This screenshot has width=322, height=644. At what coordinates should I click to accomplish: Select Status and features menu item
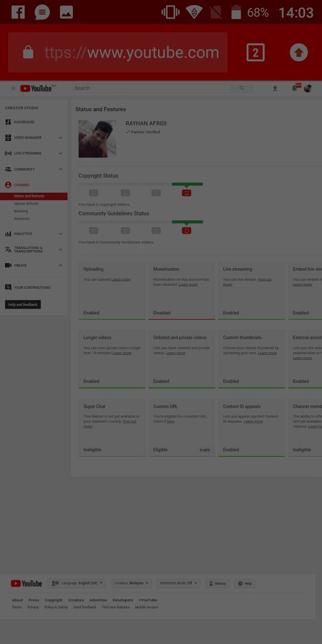tap(34, 196)
